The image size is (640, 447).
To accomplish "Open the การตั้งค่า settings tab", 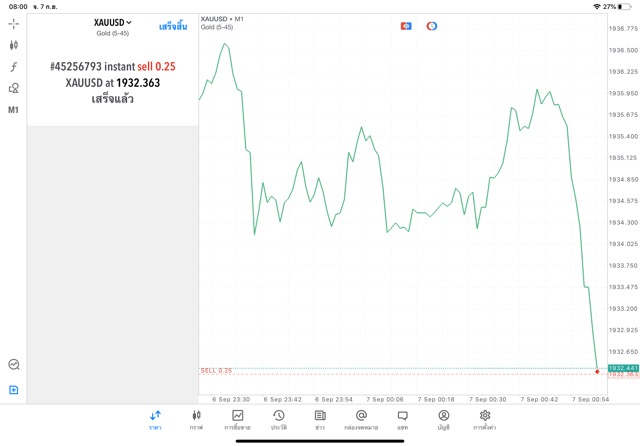I will (x=485, y=419).
